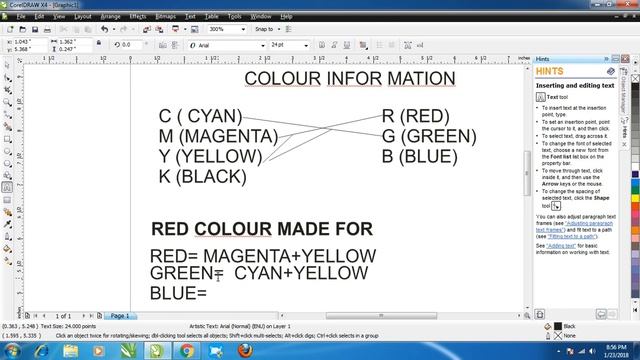Click the Export icon
640x360 pixels.
pos(159,29)
